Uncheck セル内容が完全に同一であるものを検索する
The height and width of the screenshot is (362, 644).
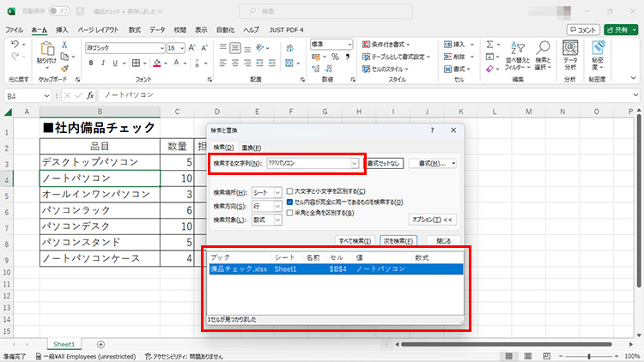tap(289, 202)
